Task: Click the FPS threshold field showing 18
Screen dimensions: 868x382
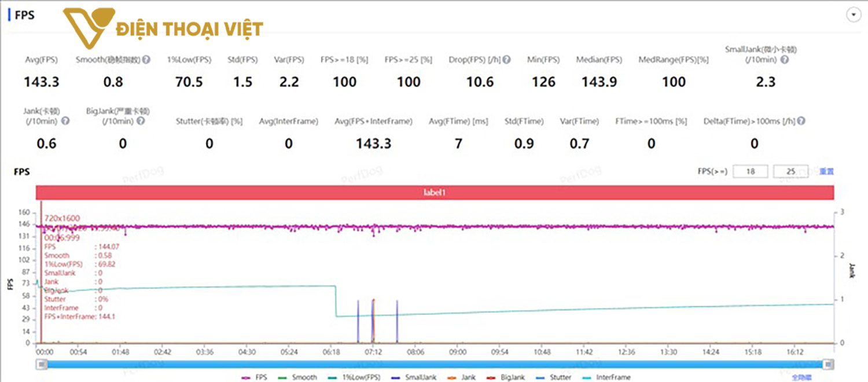Action: point(751,171)
